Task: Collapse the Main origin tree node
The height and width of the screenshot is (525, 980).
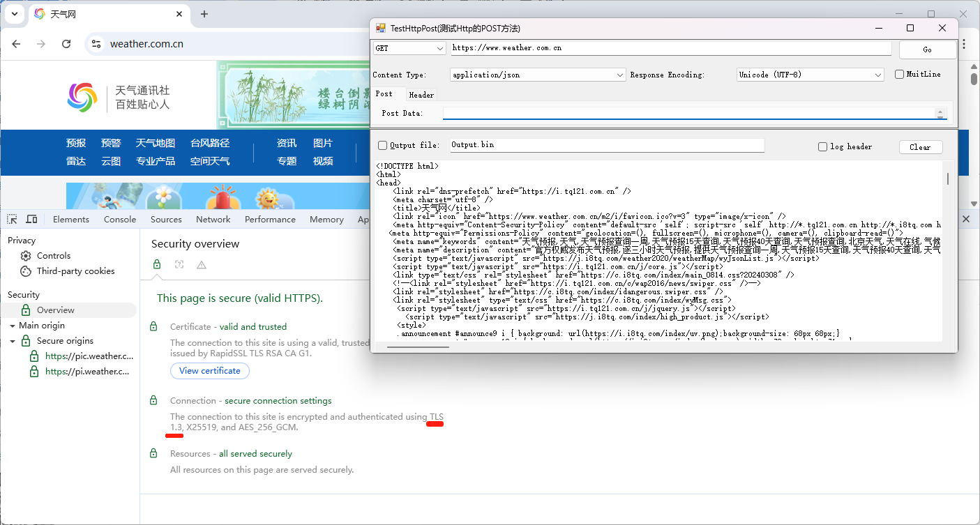Action: [13, 326]
